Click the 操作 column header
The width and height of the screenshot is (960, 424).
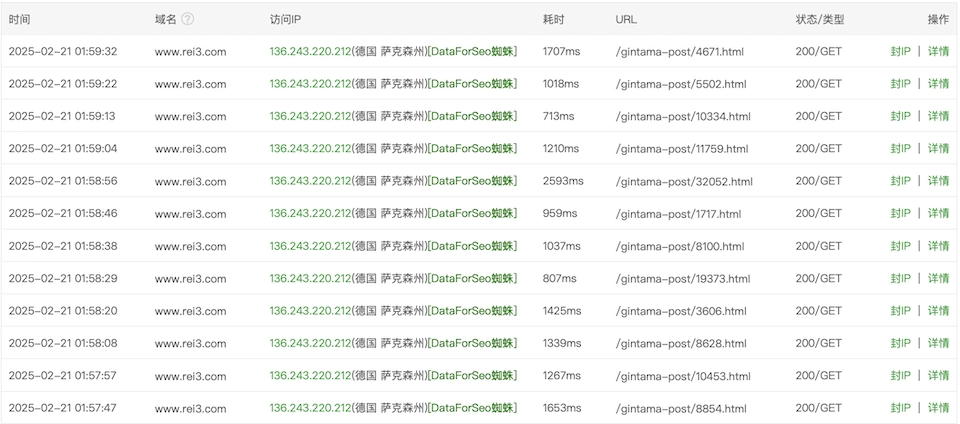click(938, 19)
